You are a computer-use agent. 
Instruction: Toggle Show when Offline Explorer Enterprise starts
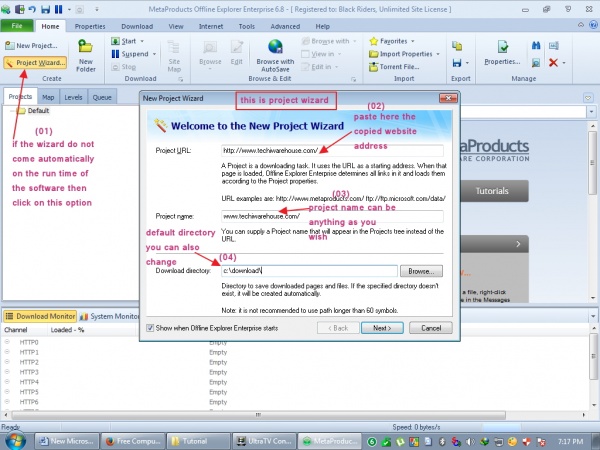click(150, 328)
